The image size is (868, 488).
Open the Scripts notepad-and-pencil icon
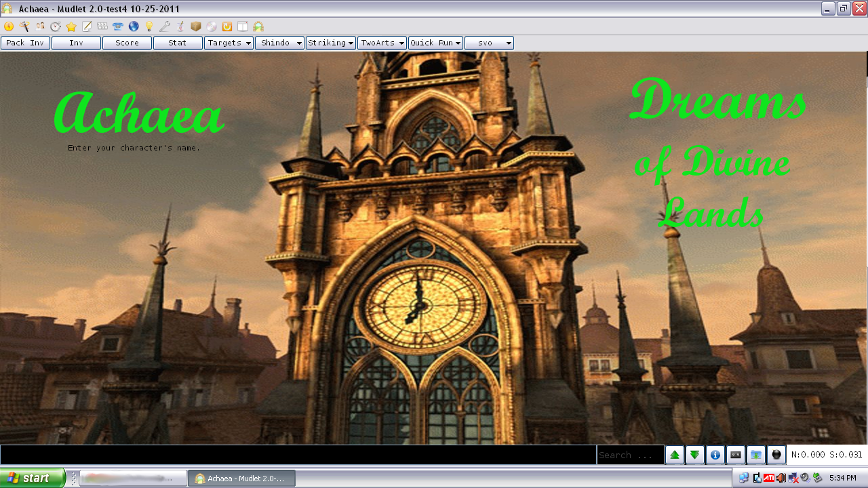(x=87, y=26)
